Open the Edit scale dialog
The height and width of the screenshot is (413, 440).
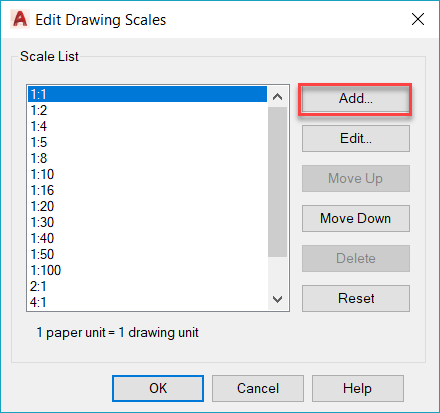click(x=356, y=138)
